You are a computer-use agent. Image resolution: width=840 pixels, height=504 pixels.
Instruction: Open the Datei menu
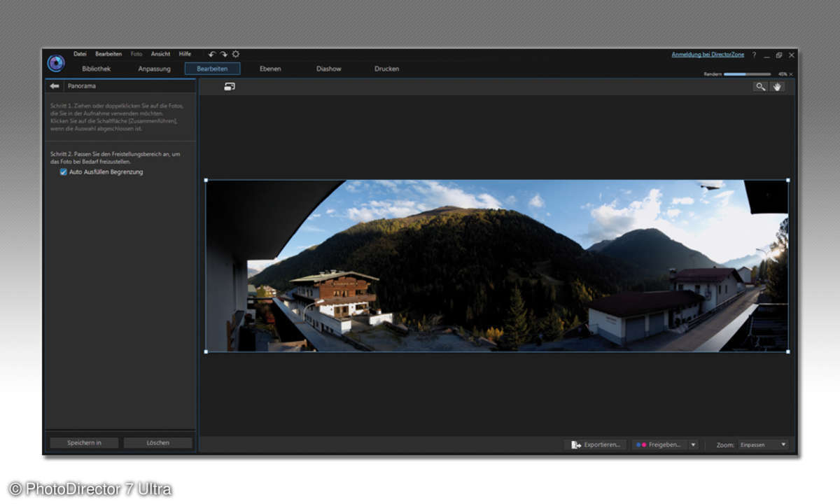coord(80,54)
